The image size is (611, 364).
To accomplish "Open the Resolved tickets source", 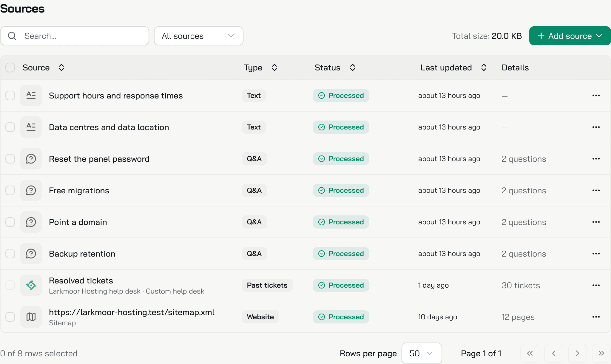I will [81, 281].
